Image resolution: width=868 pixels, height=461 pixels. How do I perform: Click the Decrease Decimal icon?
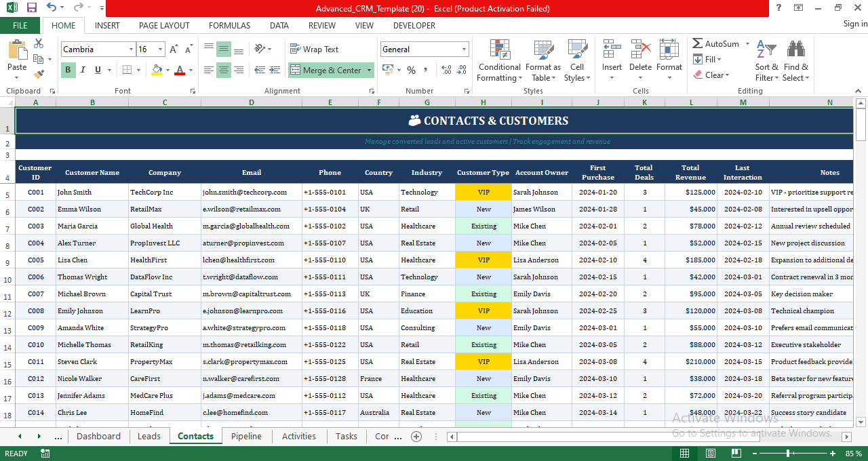coord(462,70)
